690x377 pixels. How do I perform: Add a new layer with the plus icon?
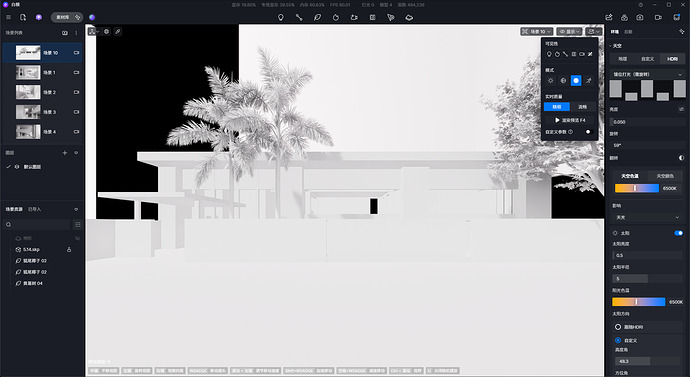point(65,153)
